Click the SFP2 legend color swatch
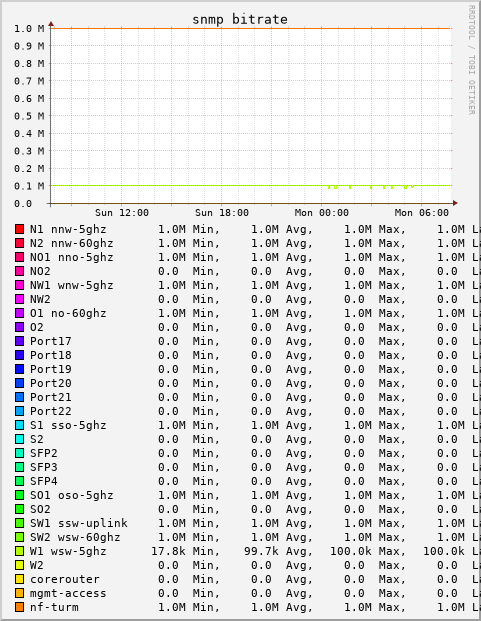The height and width of the screenshot is (621, 481). [19, 453]
